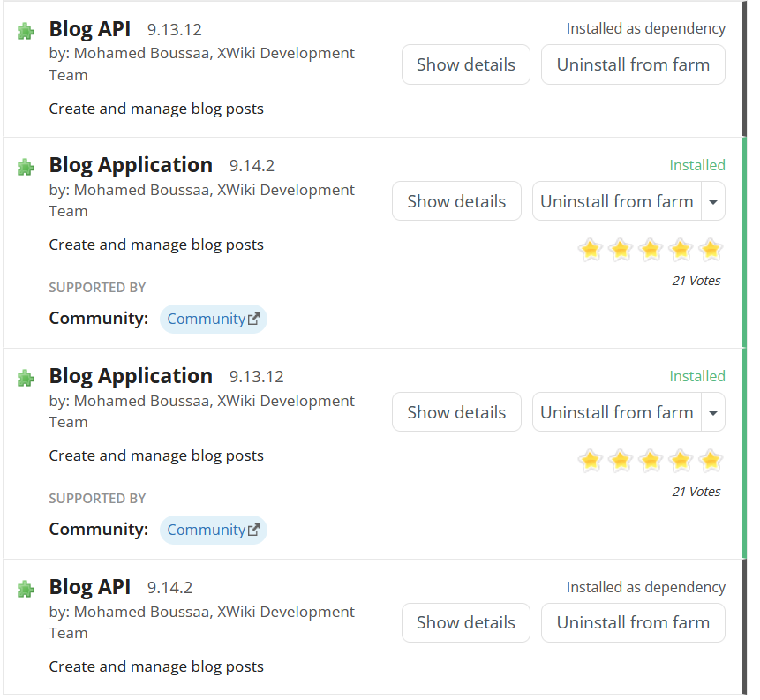The width and height of the screenshot is (760, 700).
Task: Click the puzzle icon beside Blog Application 9.13.12
Action: tap(26, 378)
